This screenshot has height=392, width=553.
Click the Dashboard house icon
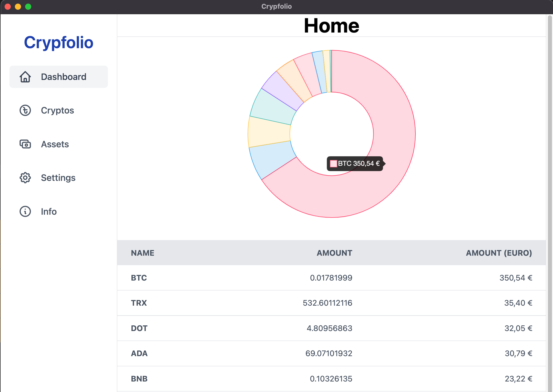coord(25,77)
